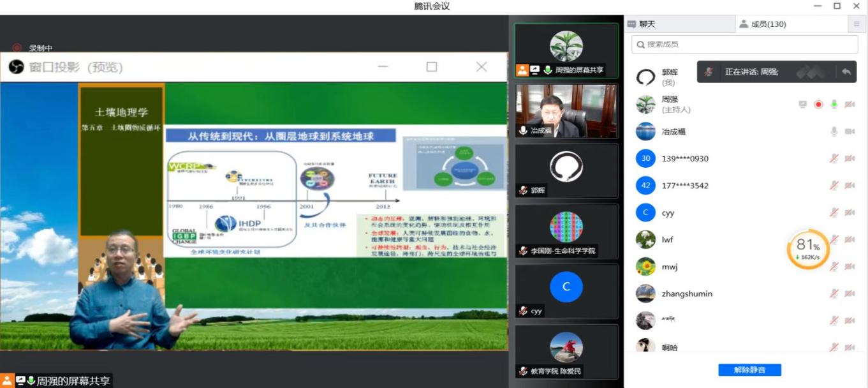The image size is (868, 388).
Task: Click 周强's screen sharing status icon
Action: pyautogui.click(x=803, y=105)
